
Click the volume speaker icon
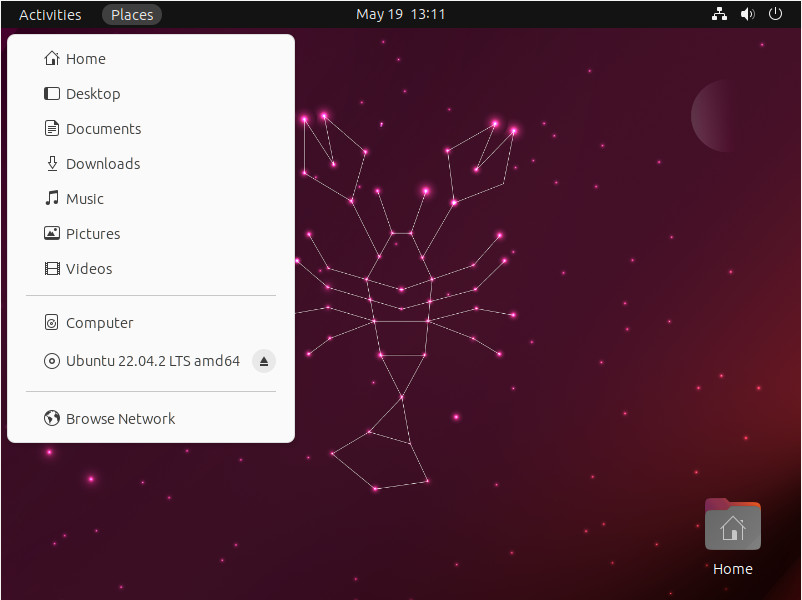tap(747, 14)
